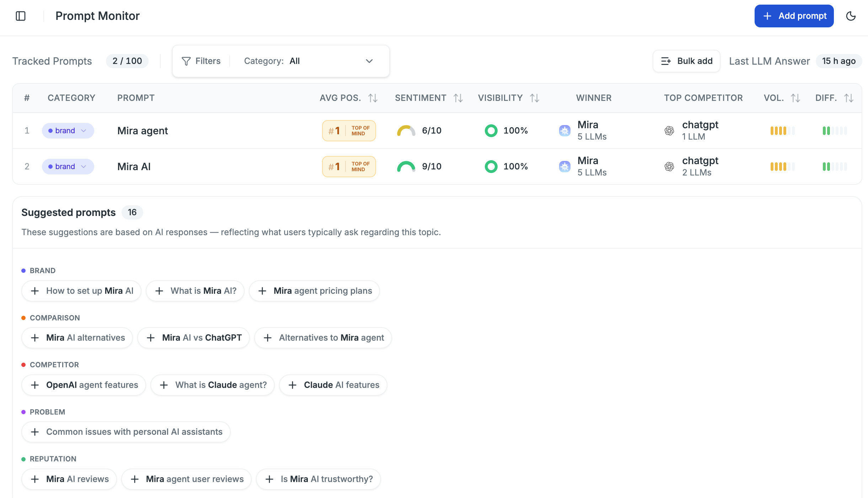868x498 pixels.
Task: Click volume bars in Mira agent row
Action: point(783,131)
